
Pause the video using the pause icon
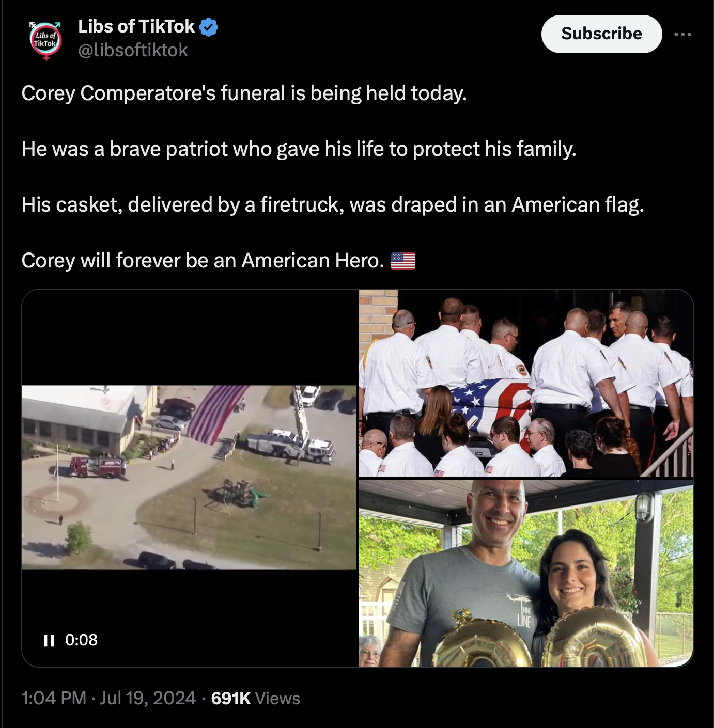point(49,641)
